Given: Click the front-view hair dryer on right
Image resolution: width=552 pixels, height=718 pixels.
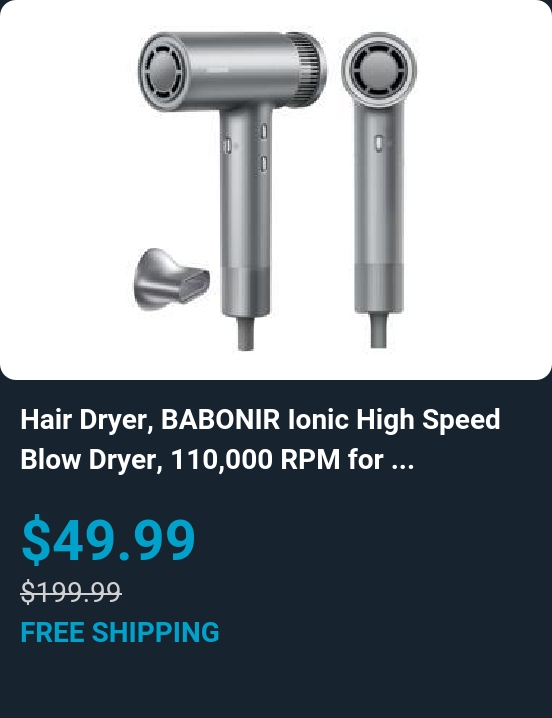Looking at the screenshot, I should pos(379,190).
